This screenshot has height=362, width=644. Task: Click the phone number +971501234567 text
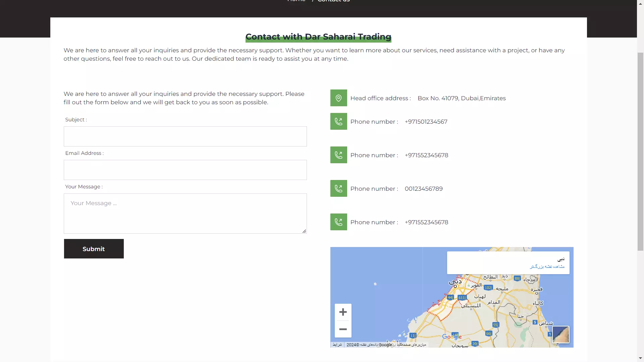pos(426,122)
